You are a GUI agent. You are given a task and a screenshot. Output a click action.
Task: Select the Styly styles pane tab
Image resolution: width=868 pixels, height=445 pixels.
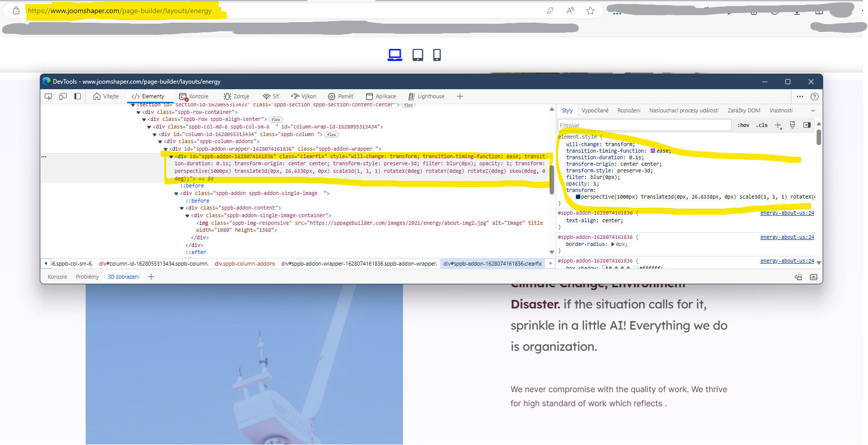click(567, 110)
